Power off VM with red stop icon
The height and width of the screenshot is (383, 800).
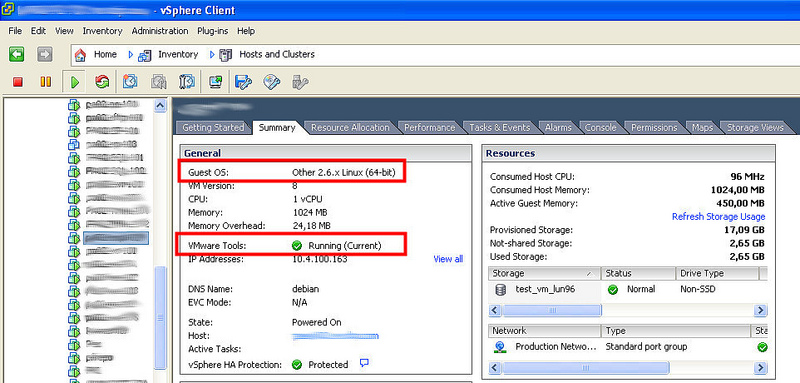(x=18, y=82)
